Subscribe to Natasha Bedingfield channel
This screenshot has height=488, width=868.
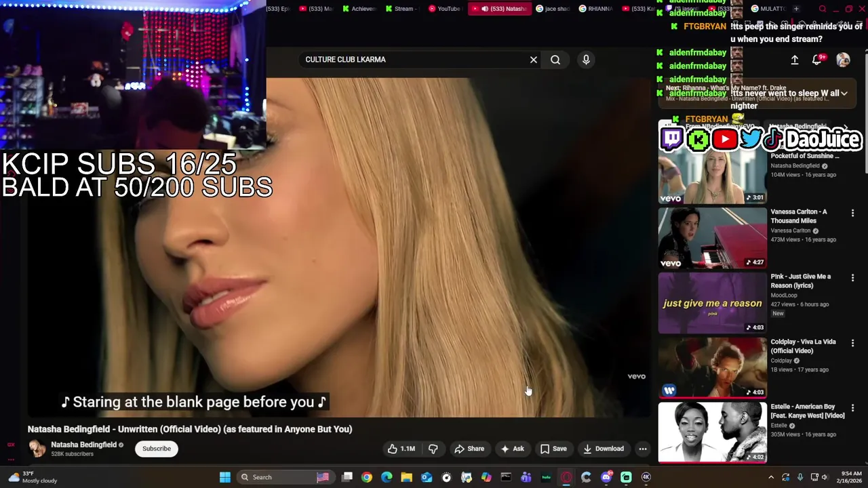click(157, 449)
